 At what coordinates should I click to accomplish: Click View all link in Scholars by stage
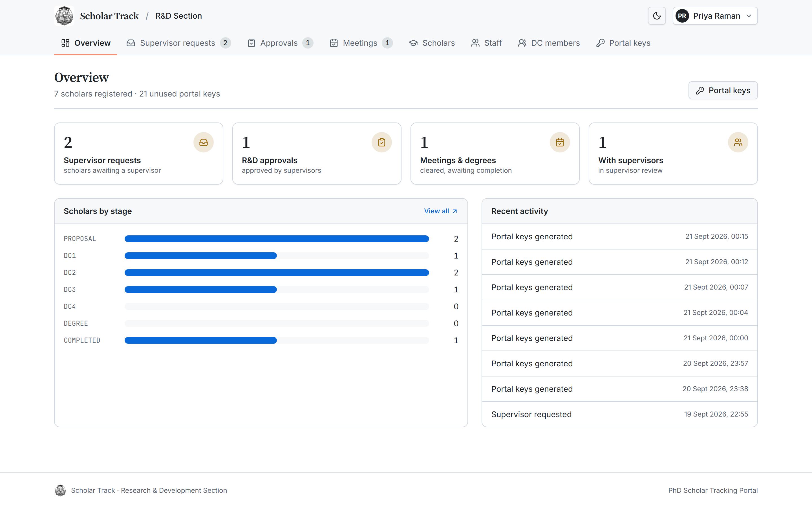point(441,211)
